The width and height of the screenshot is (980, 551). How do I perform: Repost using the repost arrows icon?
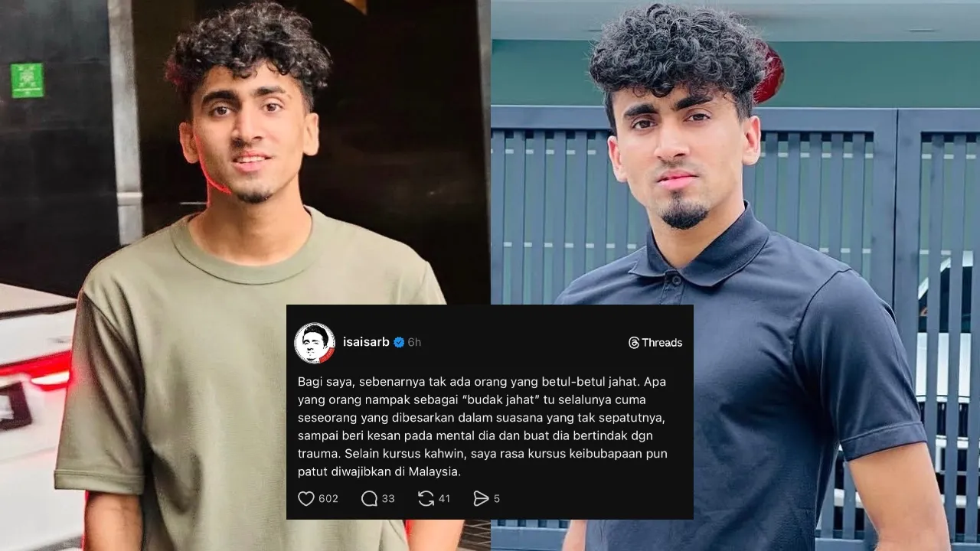click(x=426, y=499)
